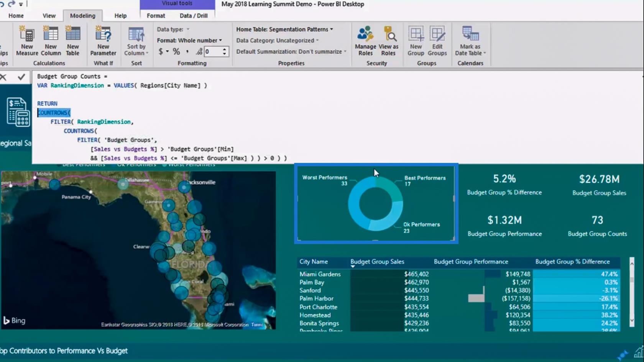This screenshot has height=362, width=644.
Task: Open the Data / Drill tab
Action: 194,16
